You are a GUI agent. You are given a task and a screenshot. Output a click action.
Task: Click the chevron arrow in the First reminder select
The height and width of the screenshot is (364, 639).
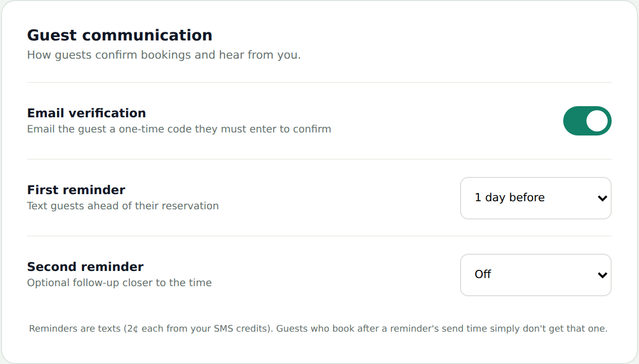pyautogui.click(x=602, y=198)
